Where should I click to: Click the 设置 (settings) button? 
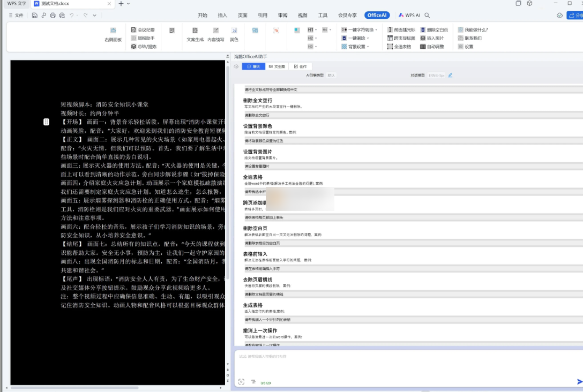(468, 47)
